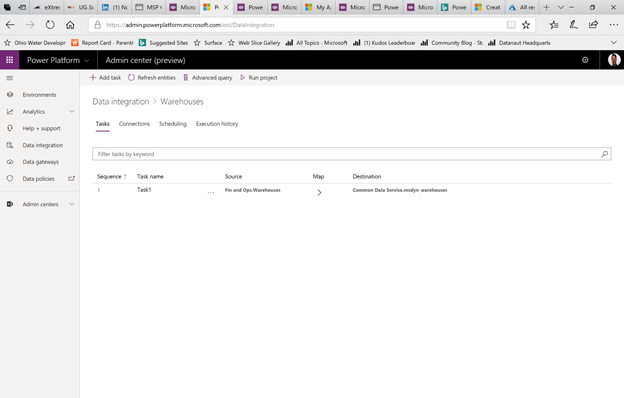Open the user profile avatar
The width and height of the screenshot is (624, 398).
point(614,60)
